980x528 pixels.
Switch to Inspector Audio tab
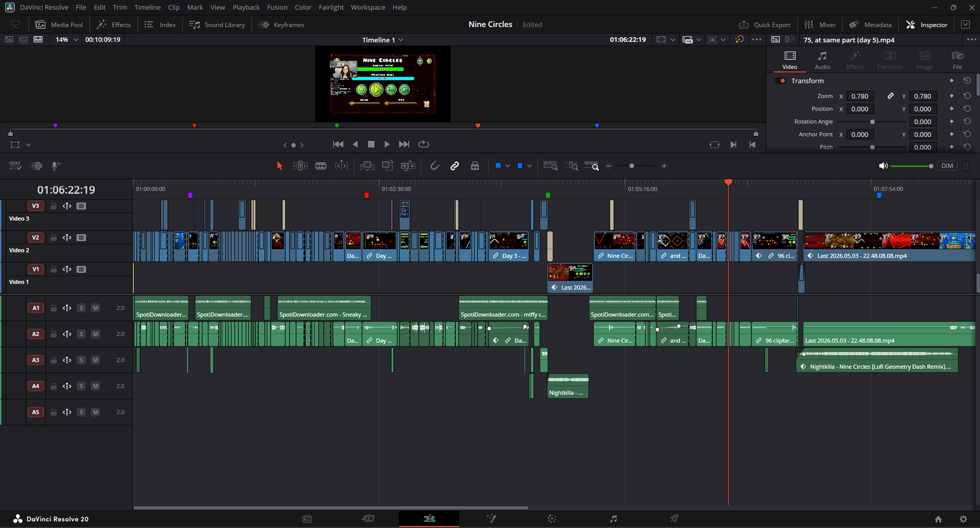[822, 61]
